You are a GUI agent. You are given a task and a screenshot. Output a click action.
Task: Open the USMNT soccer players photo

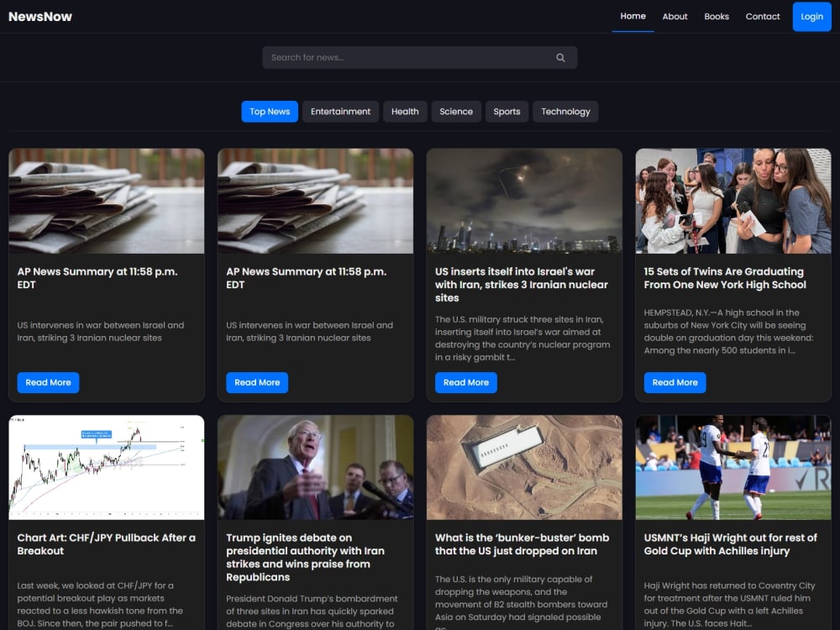[x=733, y=467]
